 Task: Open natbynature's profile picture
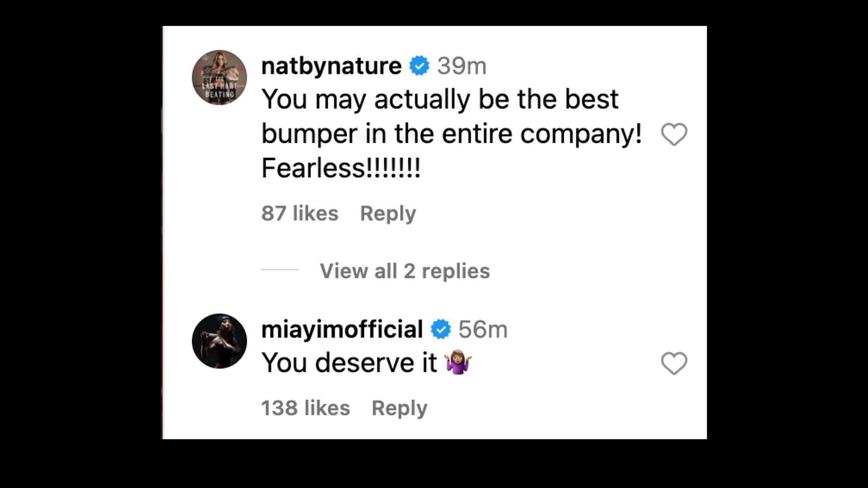(x=219, y=77)
